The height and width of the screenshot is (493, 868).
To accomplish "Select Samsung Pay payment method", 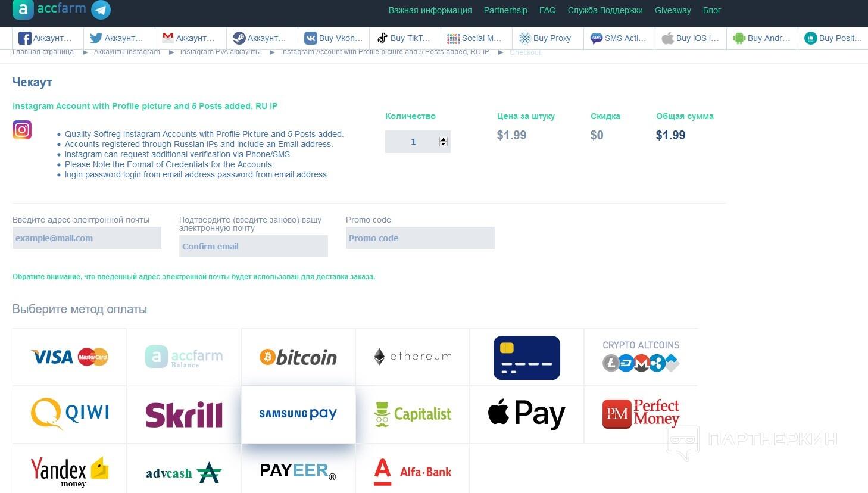I will [x=298, y=414].
